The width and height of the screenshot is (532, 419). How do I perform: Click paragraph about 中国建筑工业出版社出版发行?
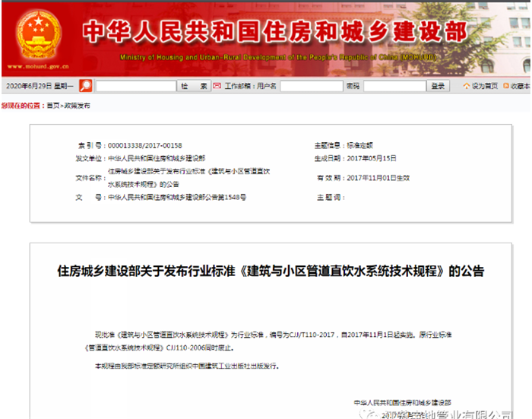point(187,366)
